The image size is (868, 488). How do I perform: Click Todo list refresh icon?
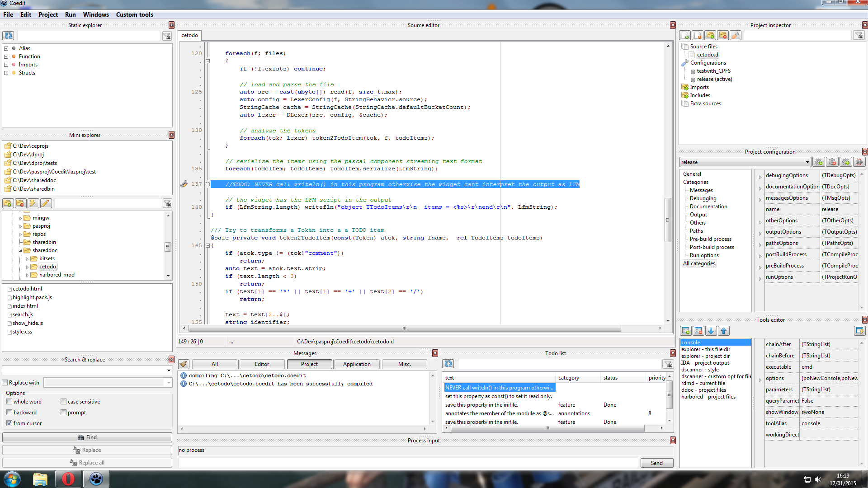point(448,364)
